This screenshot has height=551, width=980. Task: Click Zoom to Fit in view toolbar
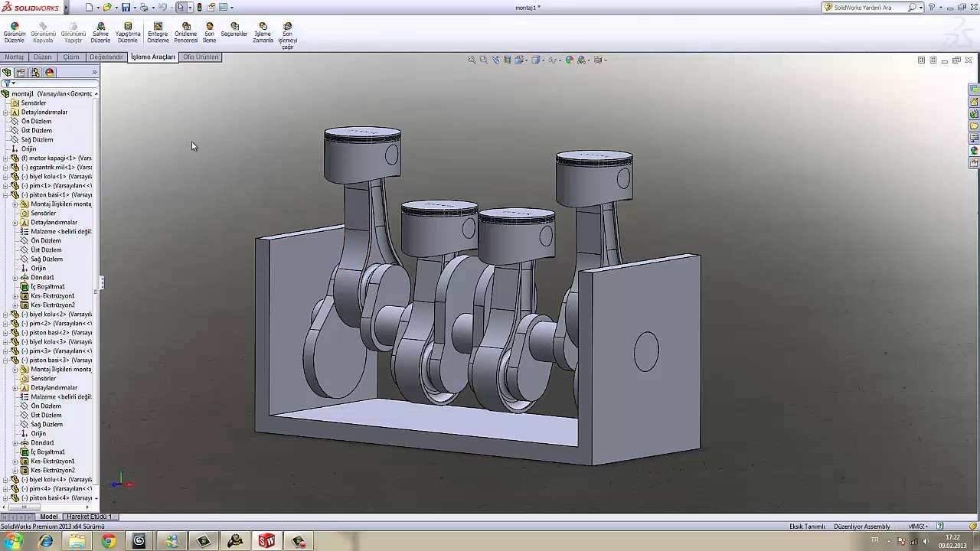pos(472,60)
